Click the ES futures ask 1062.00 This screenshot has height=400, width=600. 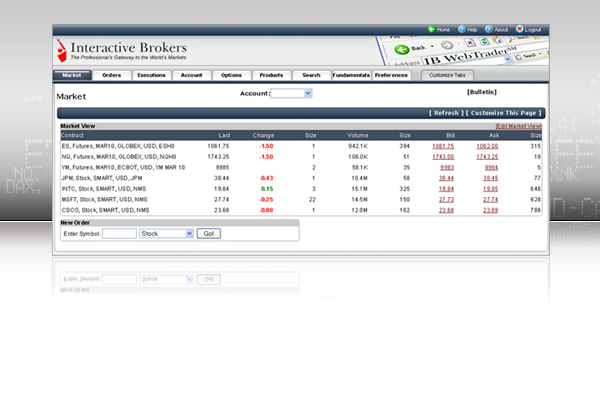point(487,146)
